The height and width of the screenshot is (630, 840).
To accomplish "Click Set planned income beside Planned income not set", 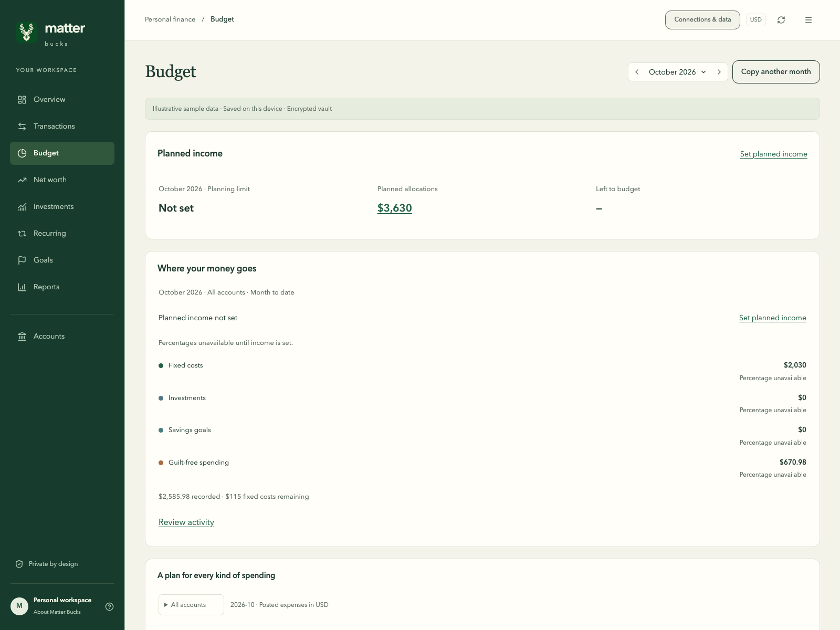I will click(773, 318).
